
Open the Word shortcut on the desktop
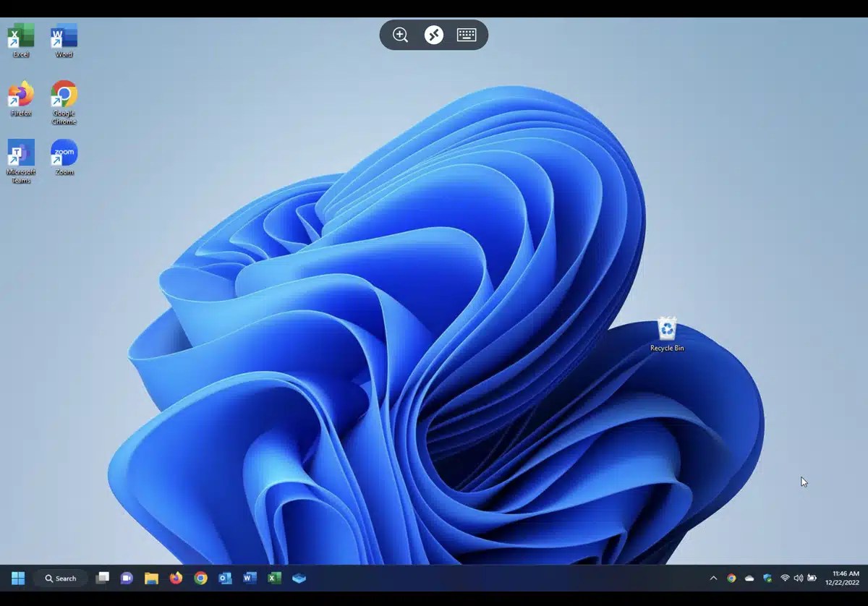63,35
